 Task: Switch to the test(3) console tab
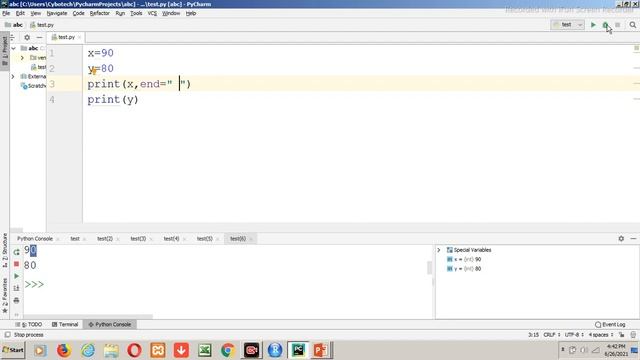click(x=138, y=238)
